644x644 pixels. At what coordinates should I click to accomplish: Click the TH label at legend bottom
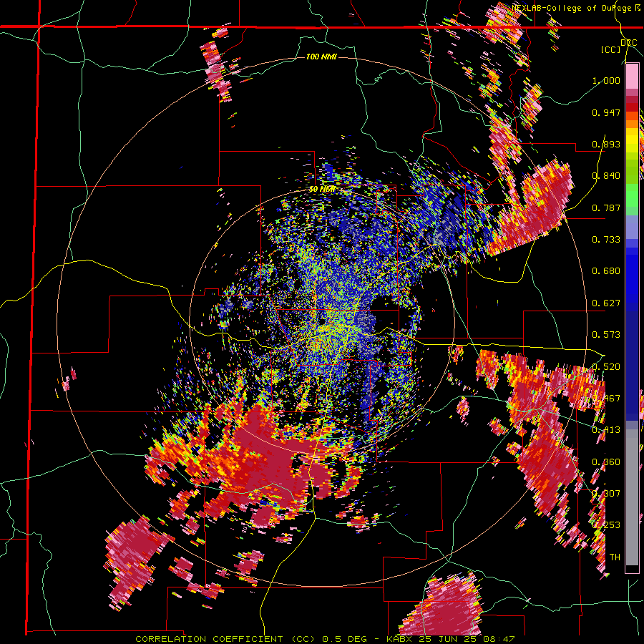pos(615,557)
